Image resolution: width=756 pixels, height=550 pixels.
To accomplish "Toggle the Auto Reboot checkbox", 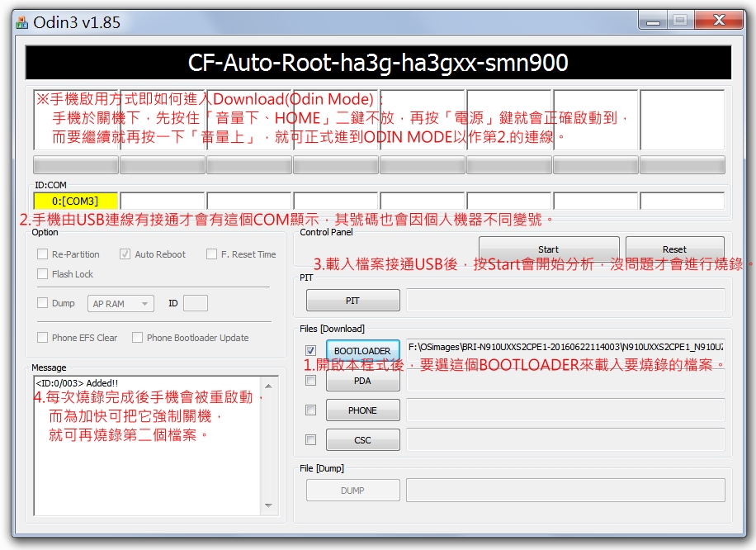I will (x=125, y=254).
